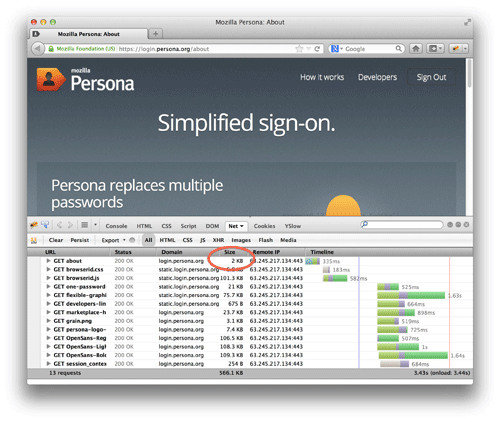Open the dropdown arrow next to lines icon
Image resolution: width=500 pixels, height=422 pixels.
point(95,225)
